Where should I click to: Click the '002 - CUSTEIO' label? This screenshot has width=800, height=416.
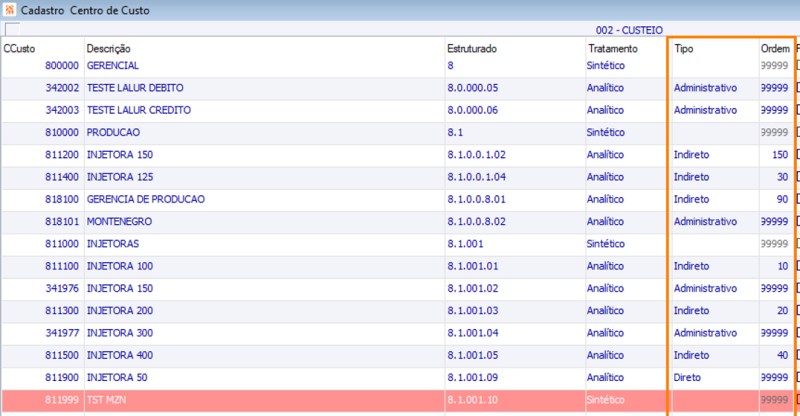tap(629, 30)
